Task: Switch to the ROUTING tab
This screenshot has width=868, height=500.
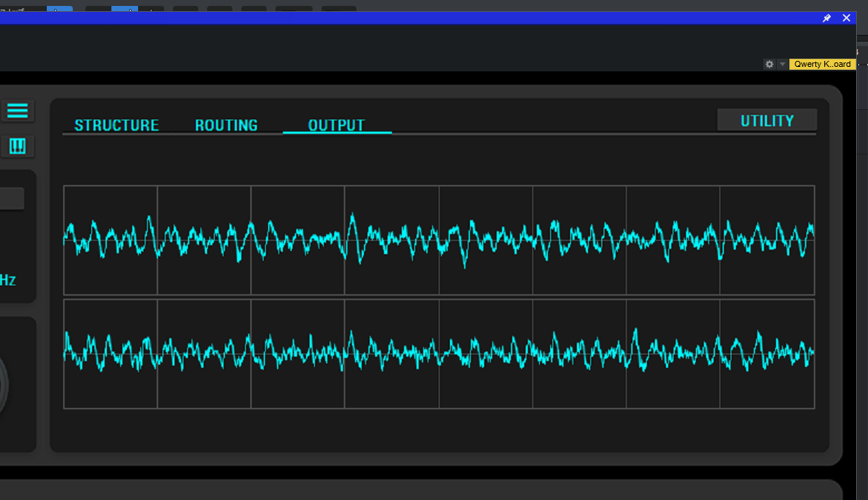Action: 226,125
